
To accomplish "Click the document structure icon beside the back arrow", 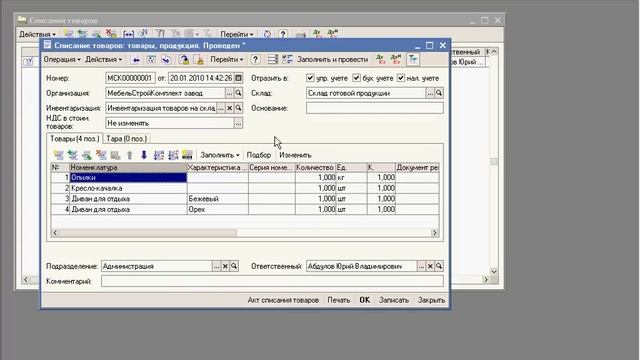I will [151, 60].
